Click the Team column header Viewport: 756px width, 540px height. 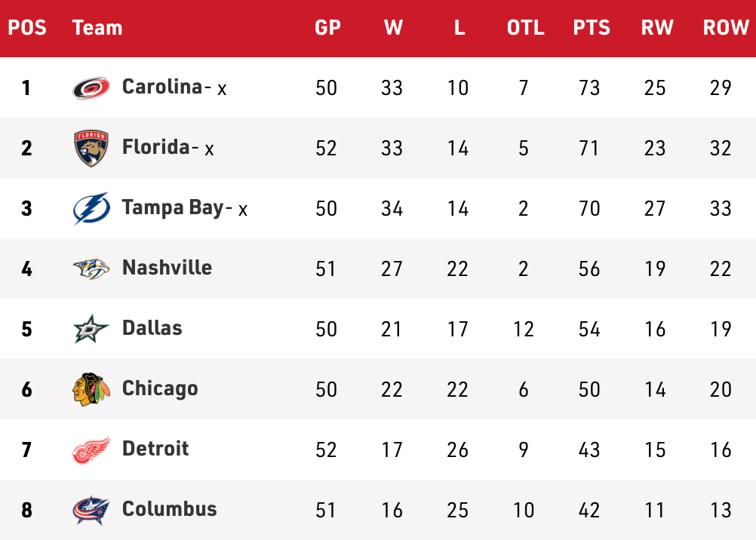pos(97,28)
